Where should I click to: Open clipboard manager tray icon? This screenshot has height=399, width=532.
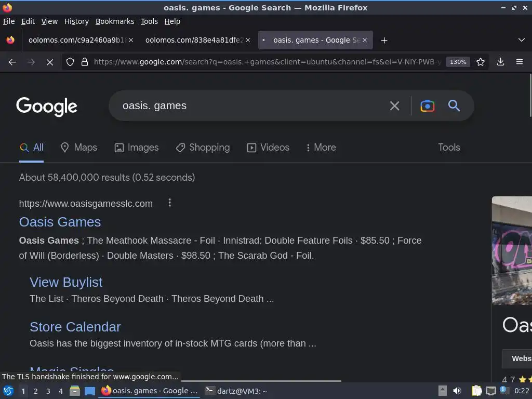(476, 391)
